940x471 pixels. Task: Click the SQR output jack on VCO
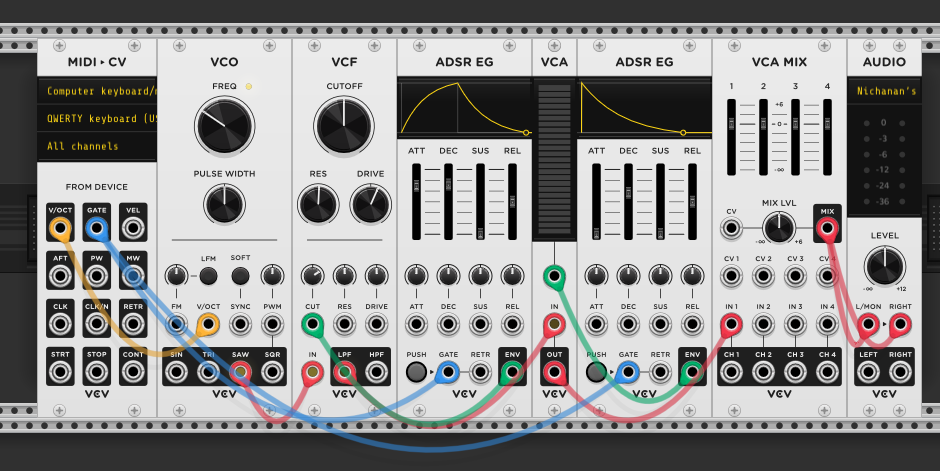(x=272, y=372)
